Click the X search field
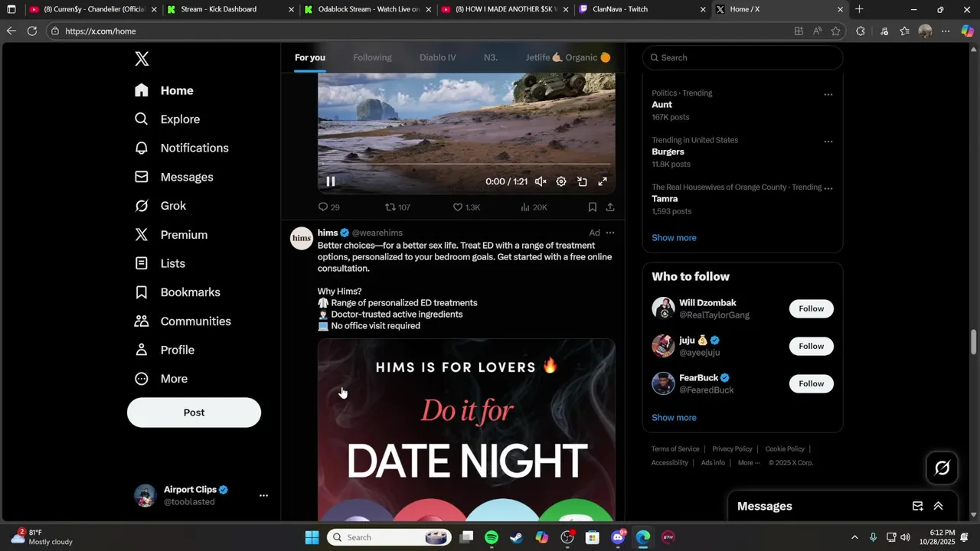This screenshot has height=551, width=980. point(743,57)
